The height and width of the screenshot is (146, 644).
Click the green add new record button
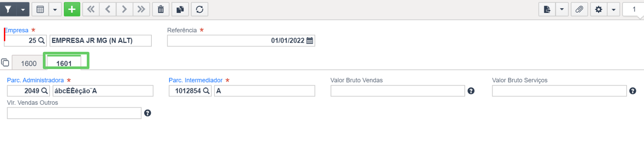tap(72, 9)
